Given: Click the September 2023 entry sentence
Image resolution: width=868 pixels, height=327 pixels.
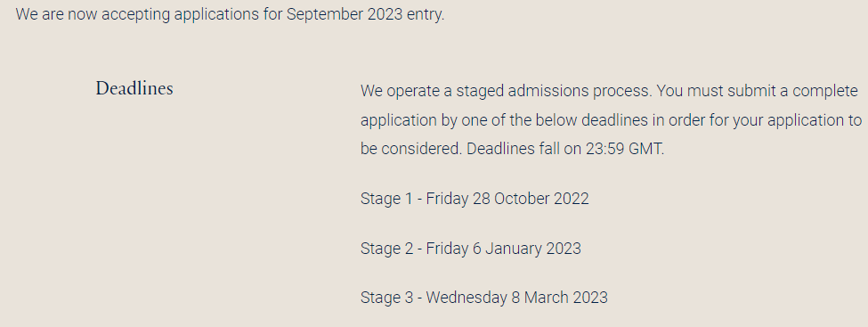Looking at the screenshot, I should 230,14.
